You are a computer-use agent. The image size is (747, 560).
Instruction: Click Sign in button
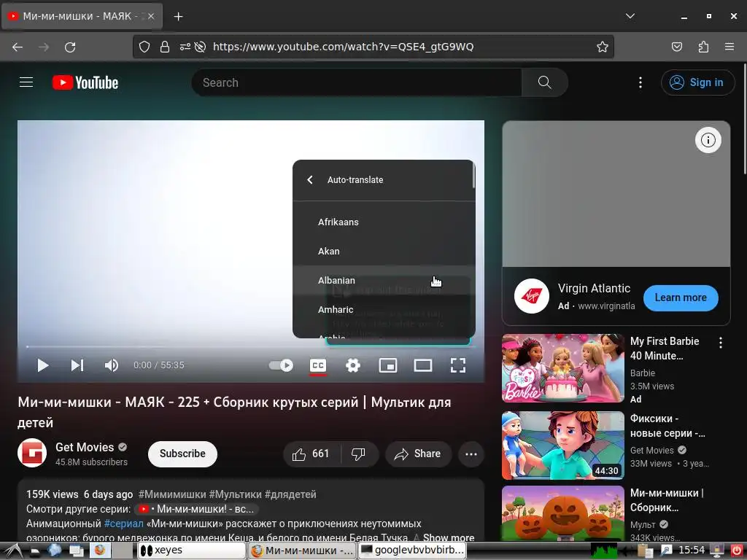(697, 82)
